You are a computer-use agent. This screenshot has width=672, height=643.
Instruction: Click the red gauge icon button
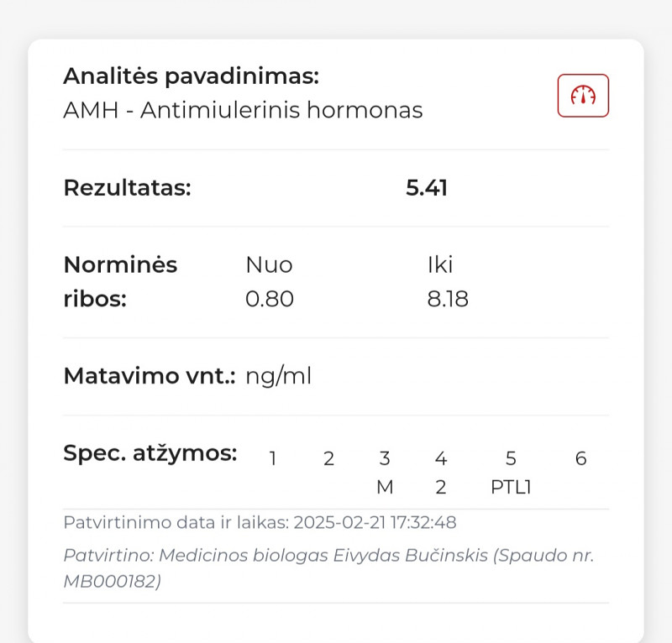(x=583, y=96)
